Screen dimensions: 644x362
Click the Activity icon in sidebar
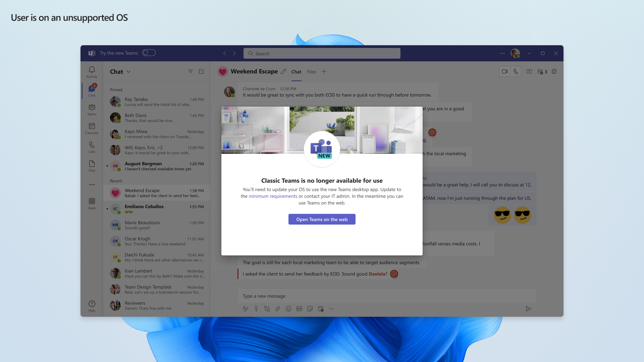tap(92, 72)
